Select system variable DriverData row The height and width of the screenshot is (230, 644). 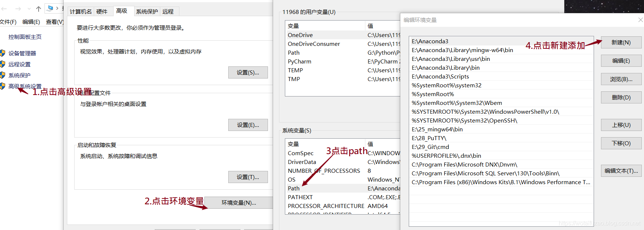click(343, 162)
